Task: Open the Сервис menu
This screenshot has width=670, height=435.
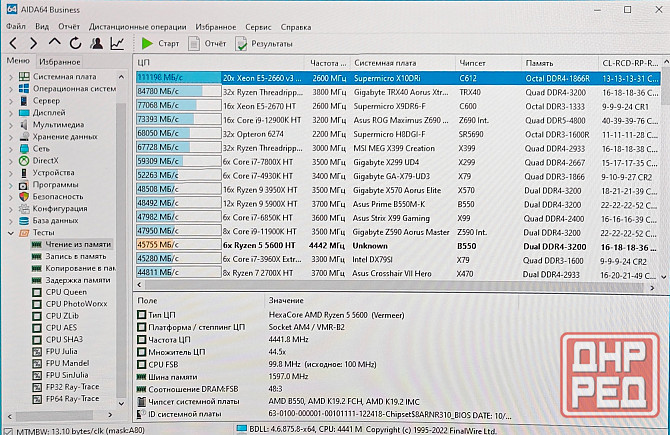Action: pos(257,25)
